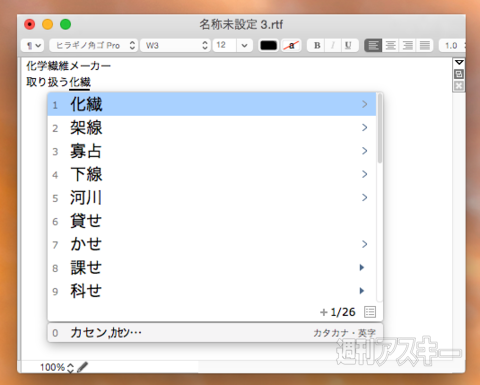Open the paragraph style dropdown
Image resolution: width=480 pixels, height=385 pixels.
tap(33, 45)
